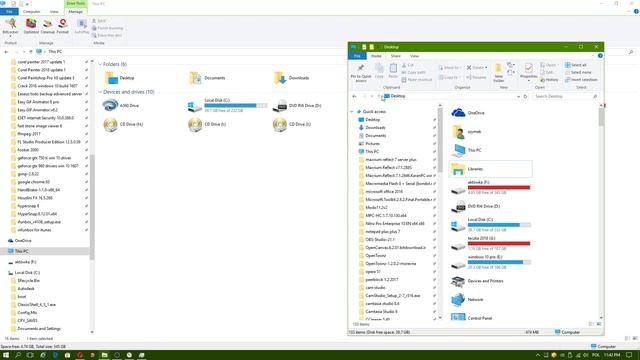Screen dimensions: 640x360
Task: Switch to Computer tab in This PC window
Action: (31, 11)
